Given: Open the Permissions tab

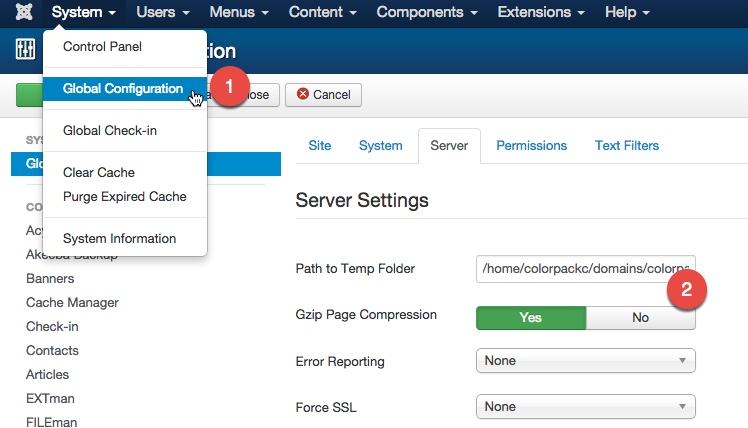Looking at the screenshot, I should [532, 146].
